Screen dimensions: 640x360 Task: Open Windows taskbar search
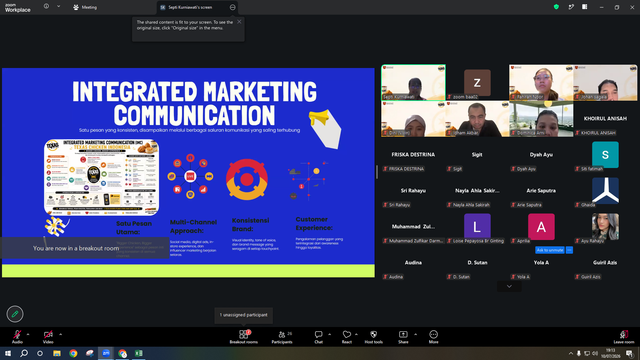click(24, 353)
